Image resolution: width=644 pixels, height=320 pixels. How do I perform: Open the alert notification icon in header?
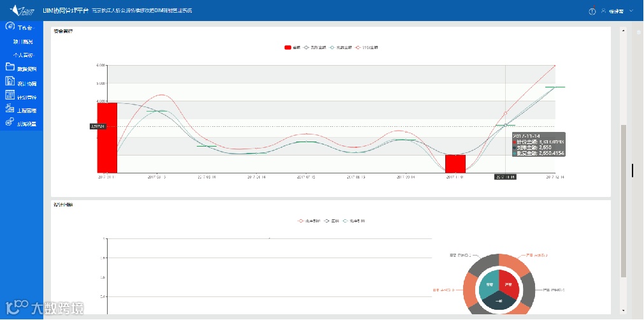tap(592, 11)
